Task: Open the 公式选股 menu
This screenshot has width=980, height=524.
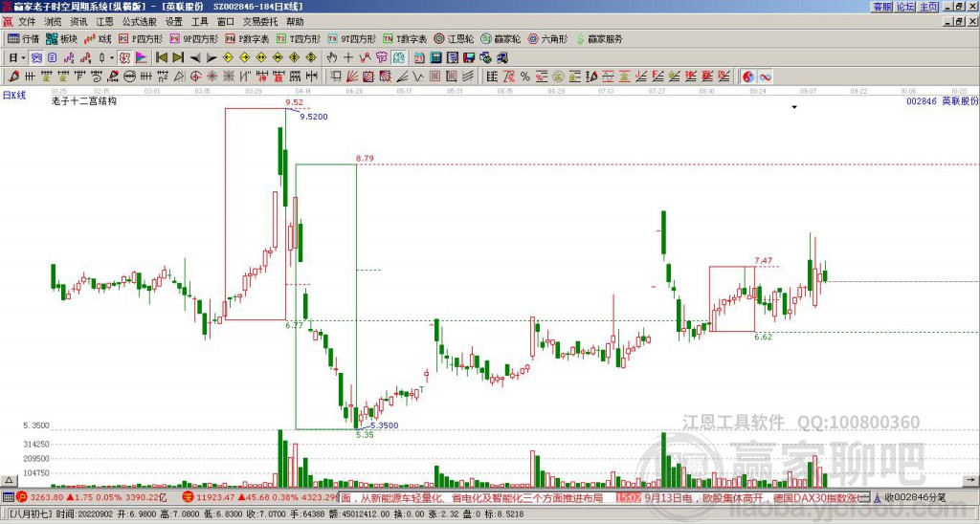Action: pos(140,22)
